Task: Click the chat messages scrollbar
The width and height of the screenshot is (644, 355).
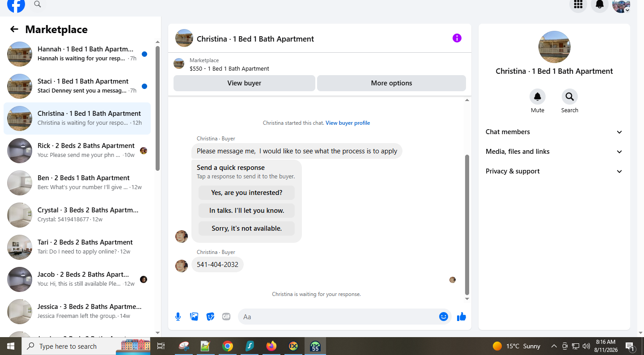Action: point(467,224)
